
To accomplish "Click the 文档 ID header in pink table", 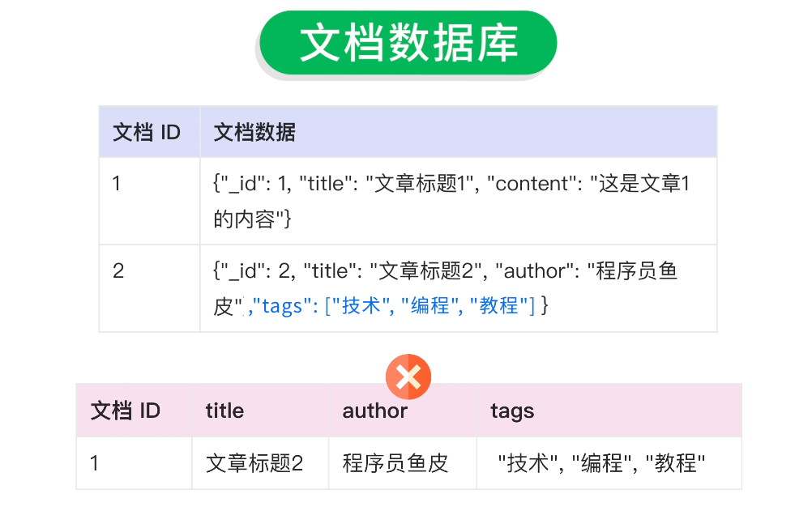I will click(126, 411).
